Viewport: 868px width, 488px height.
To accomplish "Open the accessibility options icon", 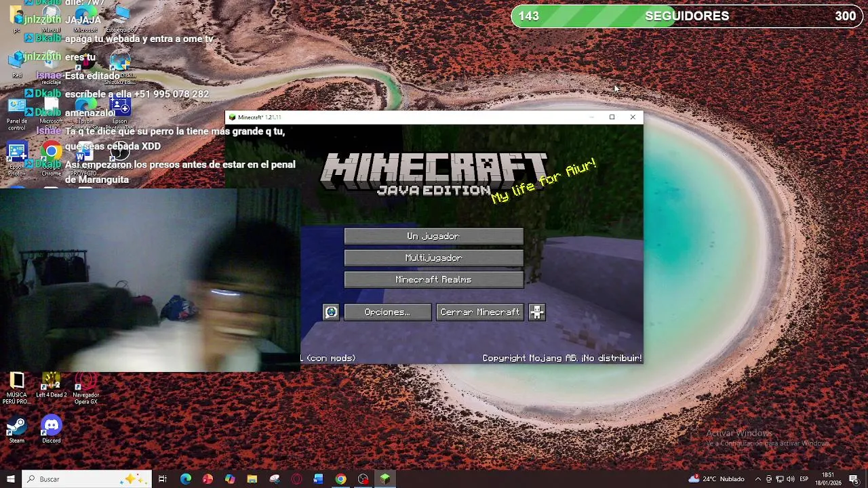I will tap(537, 312).
